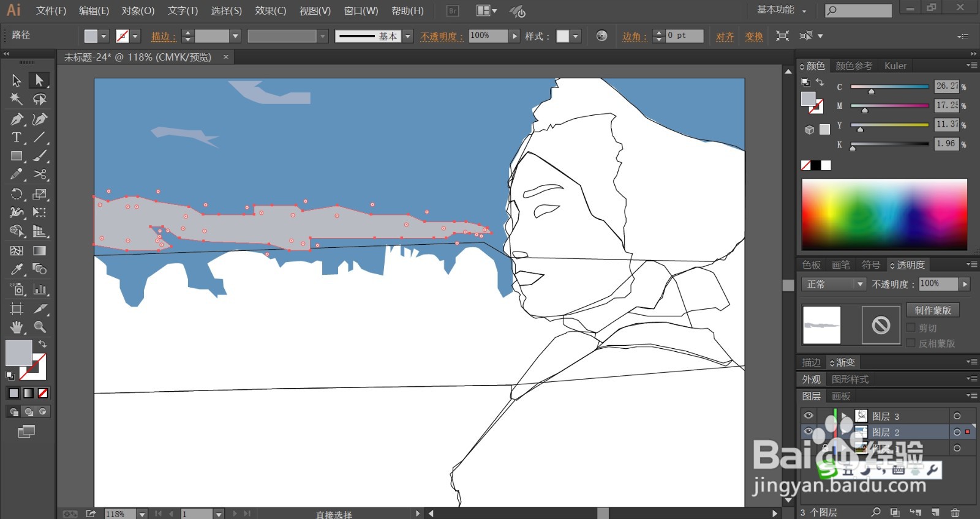The image size is (980, 519).
Task: Select the Selection (black arrow) tool
Action: pos(17,80)
